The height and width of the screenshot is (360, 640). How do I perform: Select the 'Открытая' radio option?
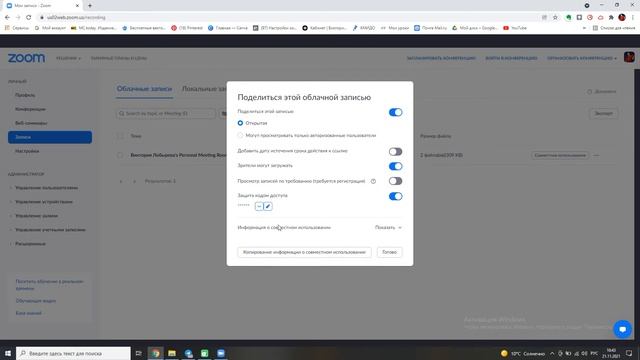click(240, 123)
